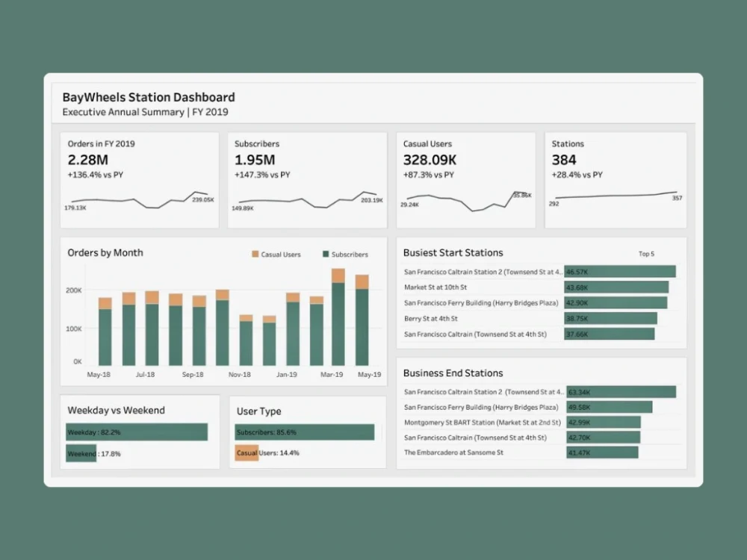The height and width of the screenshot is (560, 747).
Task: Click the Orders in FY 2019 sparkline
Action: [138, 200]
